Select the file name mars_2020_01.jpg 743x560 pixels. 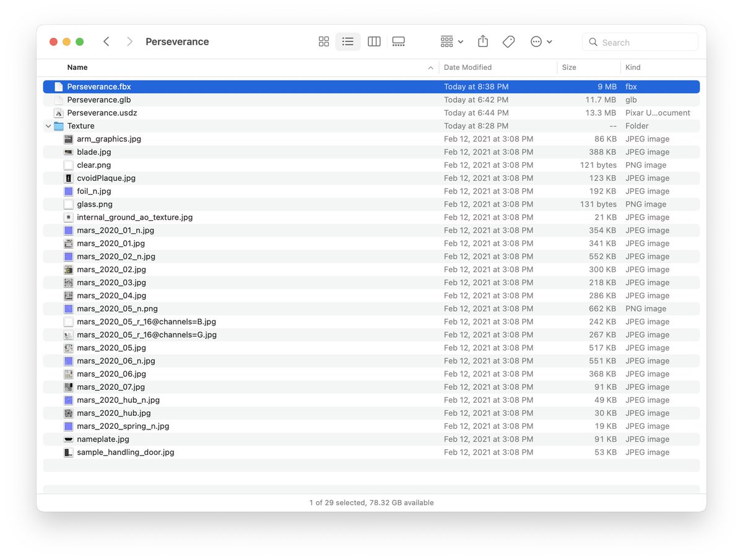pos(111,243)
